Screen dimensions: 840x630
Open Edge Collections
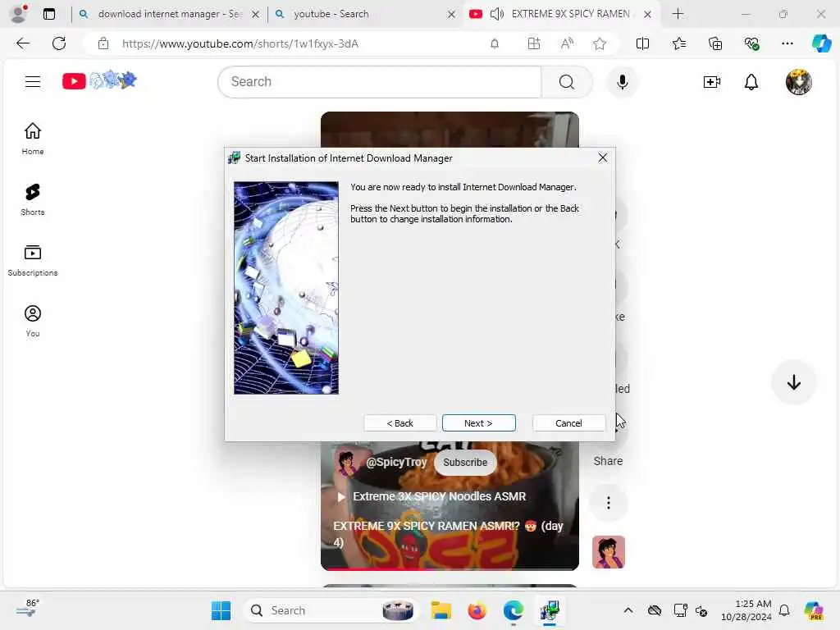[x=715, y=43]
